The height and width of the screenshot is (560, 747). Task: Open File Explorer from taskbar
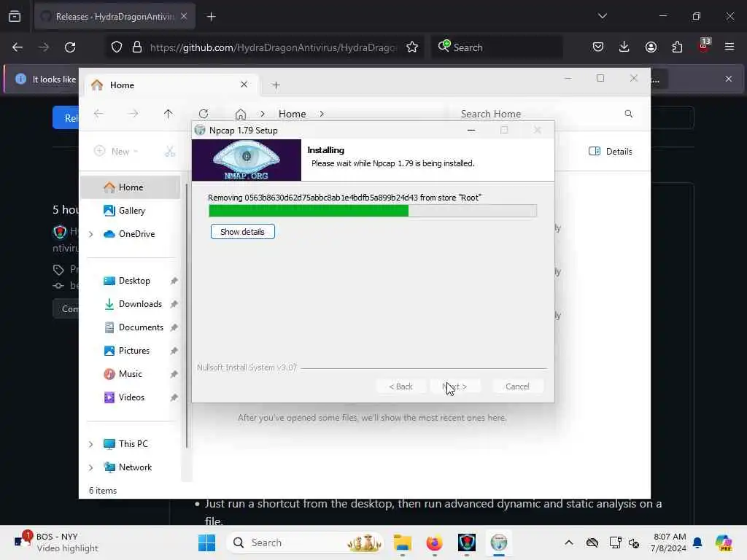click(403, 542)
